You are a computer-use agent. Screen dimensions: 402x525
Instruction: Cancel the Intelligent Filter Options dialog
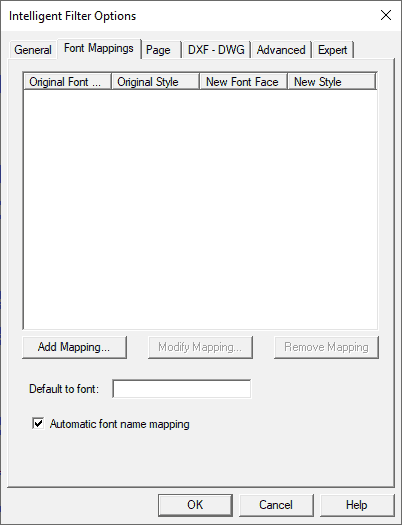click(276, 505)
